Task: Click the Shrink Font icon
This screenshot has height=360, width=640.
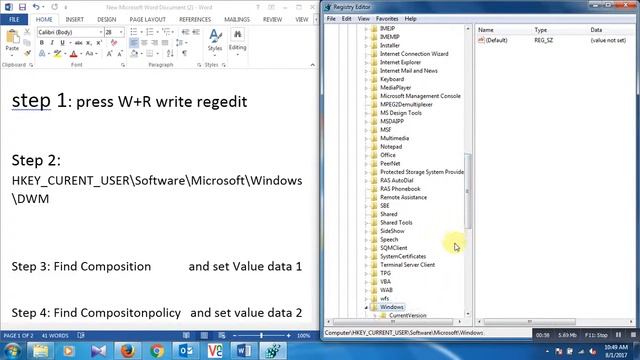Action: (120, 53)
